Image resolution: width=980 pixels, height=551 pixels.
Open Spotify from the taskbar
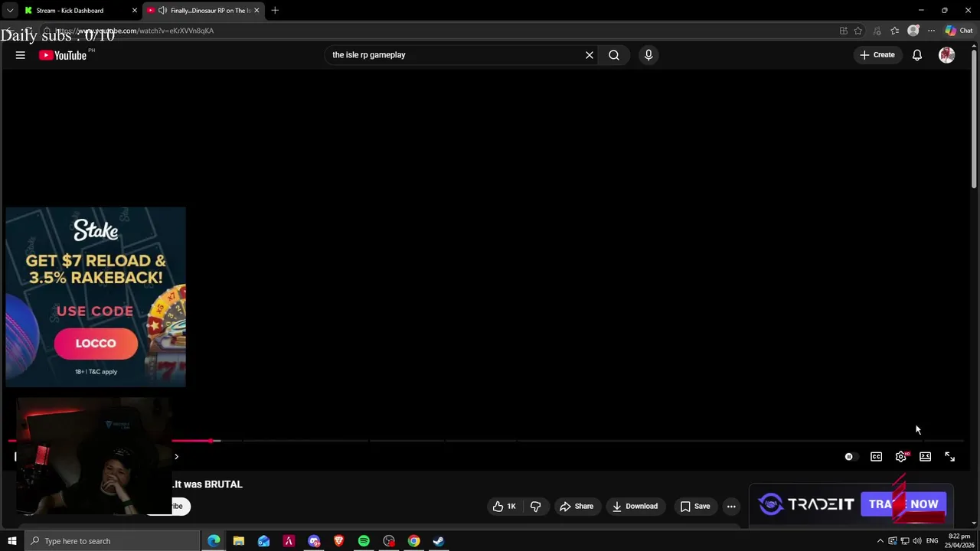[364, 541]
